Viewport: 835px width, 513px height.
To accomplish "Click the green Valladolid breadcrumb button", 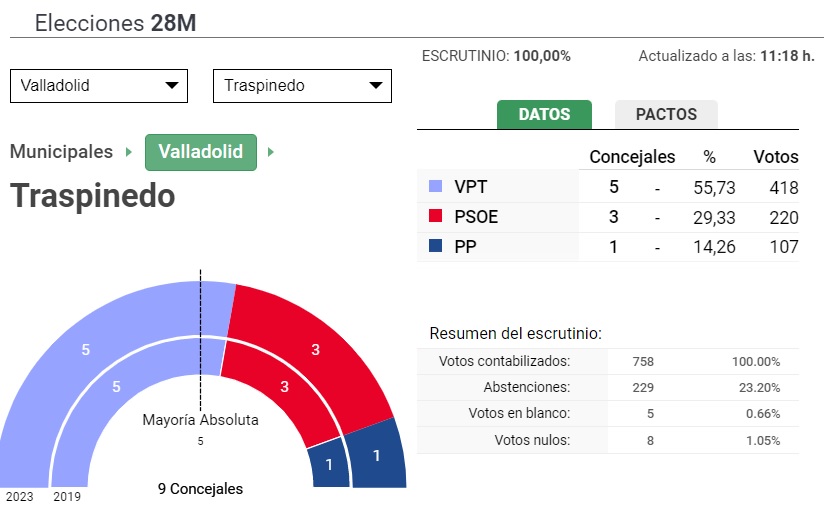I will click(201, 152).
